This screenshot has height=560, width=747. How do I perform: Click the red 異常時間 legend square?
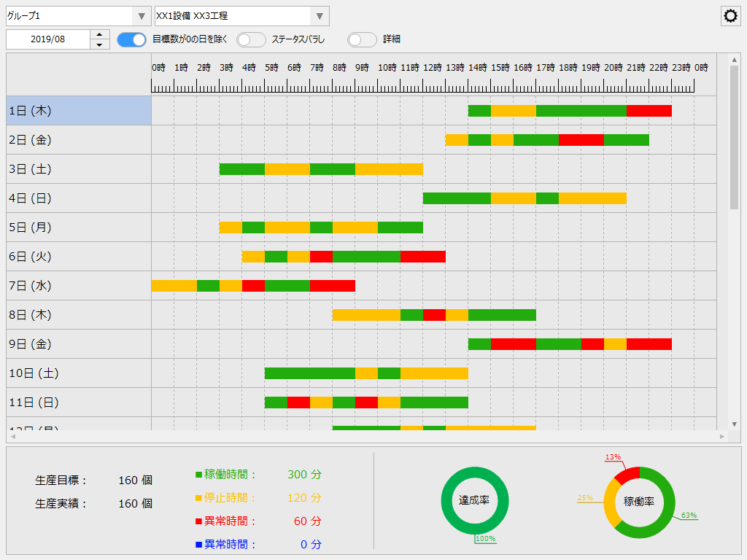(198, 521)
